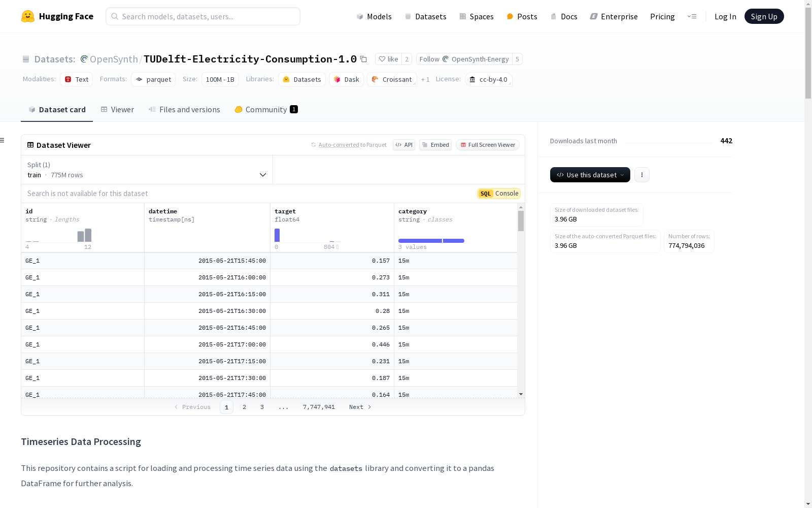Open Enterprise in navigation
812x508 pixels.
point(614,16)
